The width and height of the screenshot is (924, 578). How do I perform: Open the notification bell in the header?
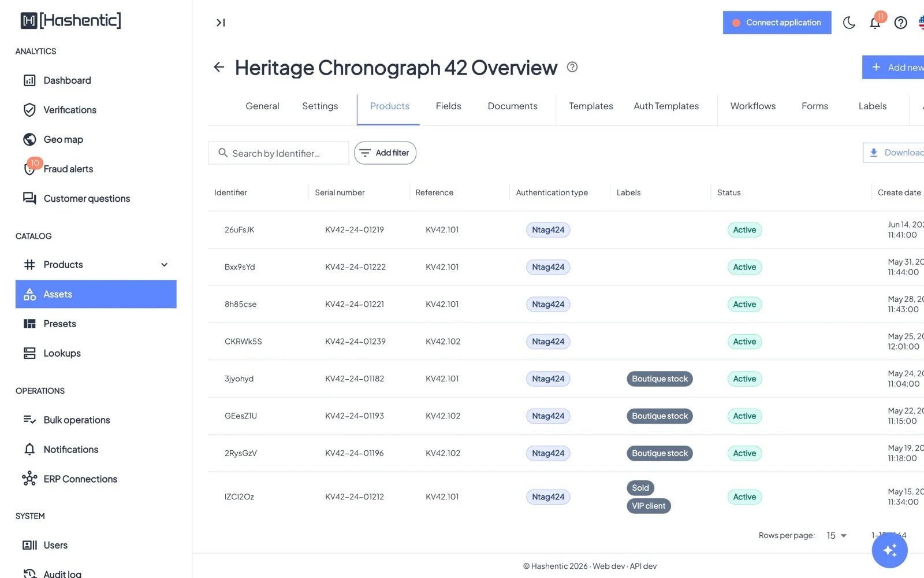click(x=875, y=23)
